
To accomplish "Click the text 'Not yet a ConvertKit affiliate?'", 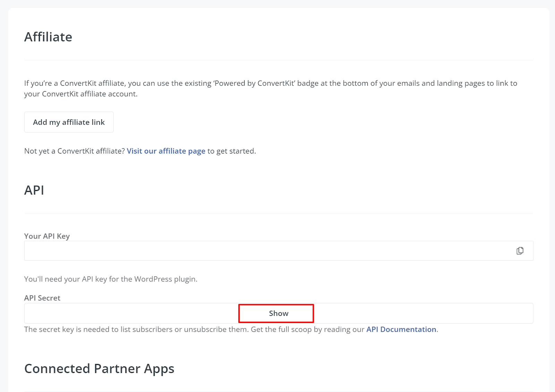I will (75, 151).
